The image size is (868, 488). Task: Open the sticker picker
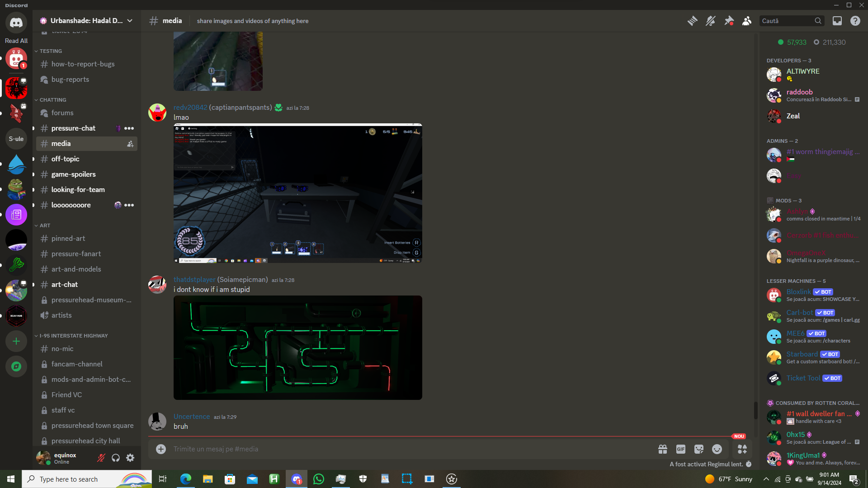point(699,449)
